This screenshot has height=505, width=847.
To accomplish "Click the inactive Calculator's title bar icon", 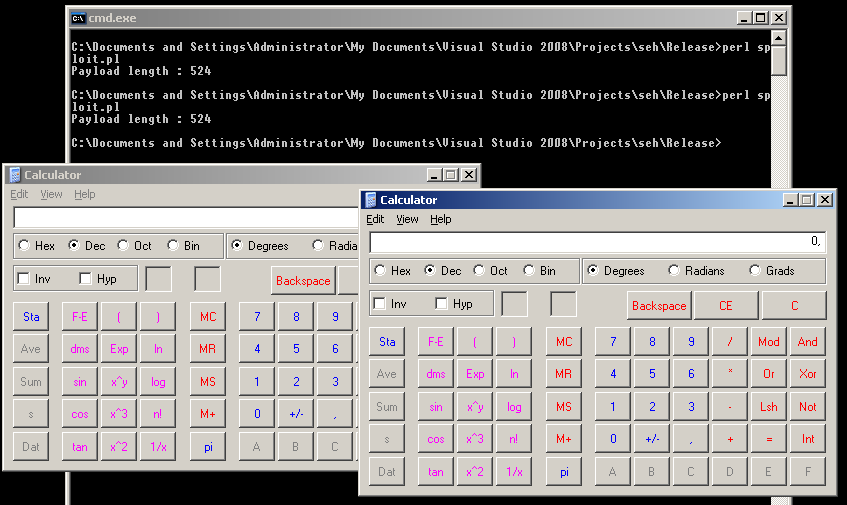I will [x=15, y=175].
